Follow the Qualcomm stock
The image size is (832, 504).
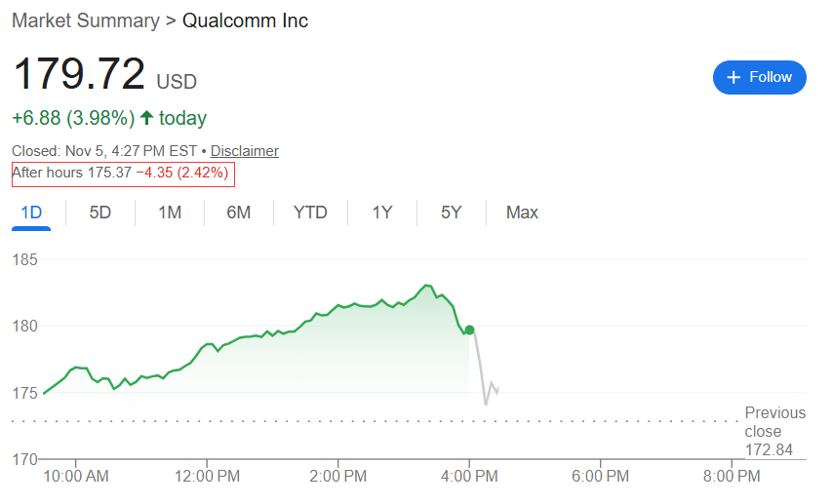(x=759, y=78)
